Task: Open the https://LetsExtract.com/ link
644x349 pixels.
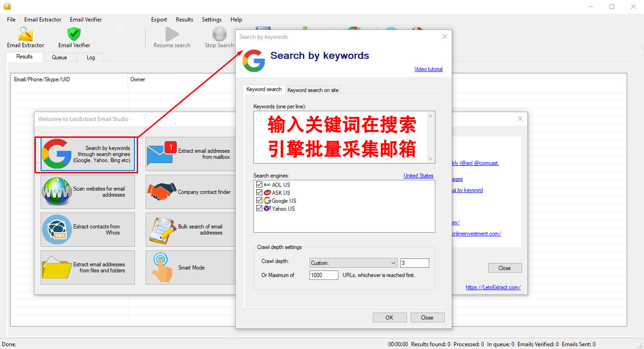Action: 493,287
